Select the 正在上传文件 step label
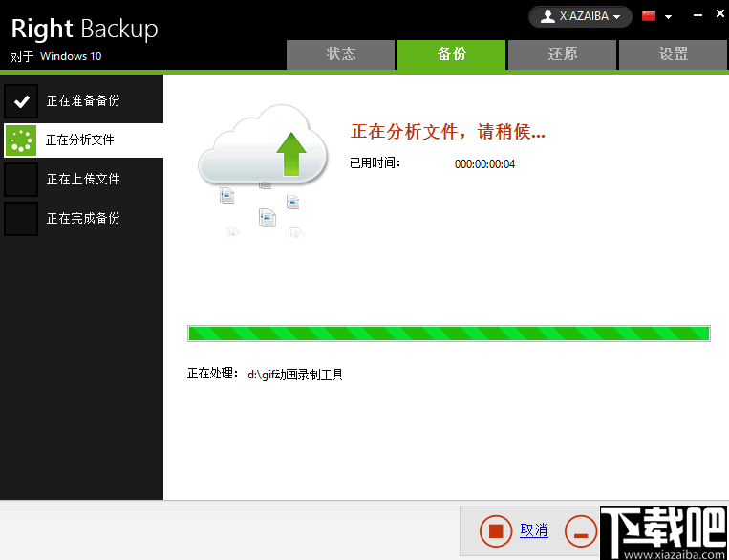The image size is (729, 560). pyautogui.click(x=83, y=179)
